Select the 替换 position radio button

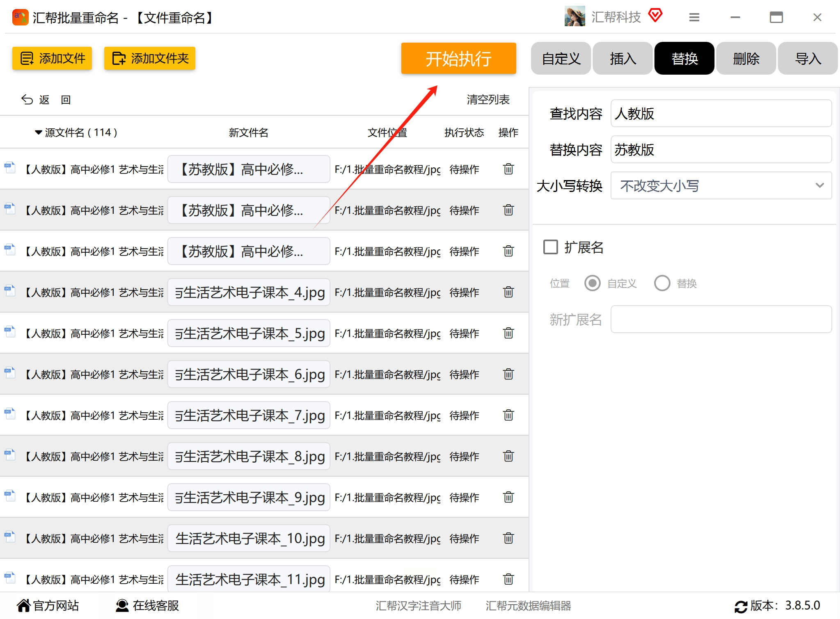(x=662, y=283)
